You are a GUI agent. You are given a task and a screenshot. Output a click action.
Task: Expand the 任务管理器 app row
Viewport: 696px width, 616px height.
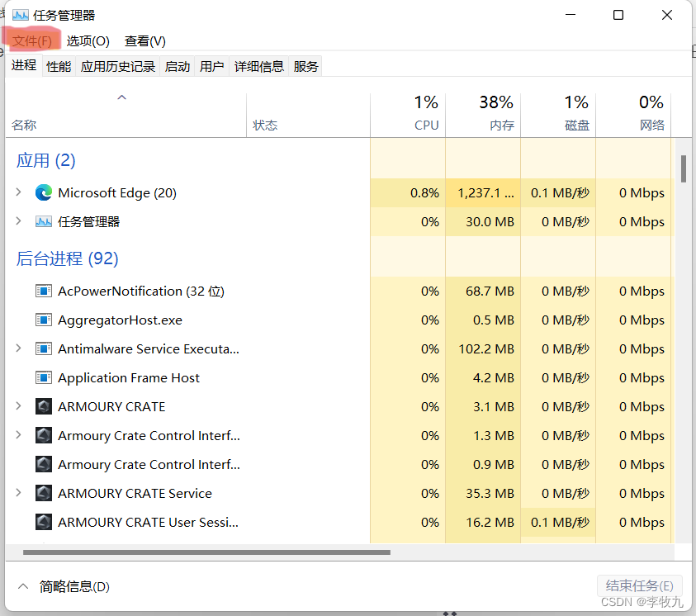point(18,221)
